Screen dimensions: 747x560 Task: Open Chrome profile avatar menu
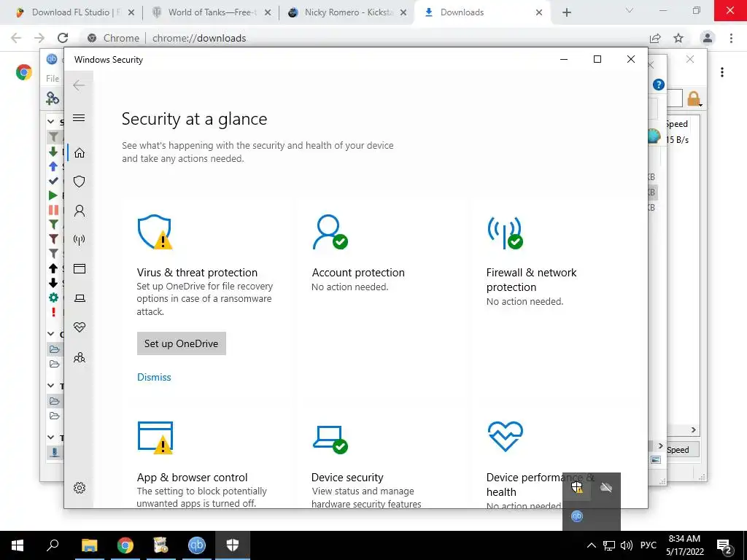click(x=708, y=38)
